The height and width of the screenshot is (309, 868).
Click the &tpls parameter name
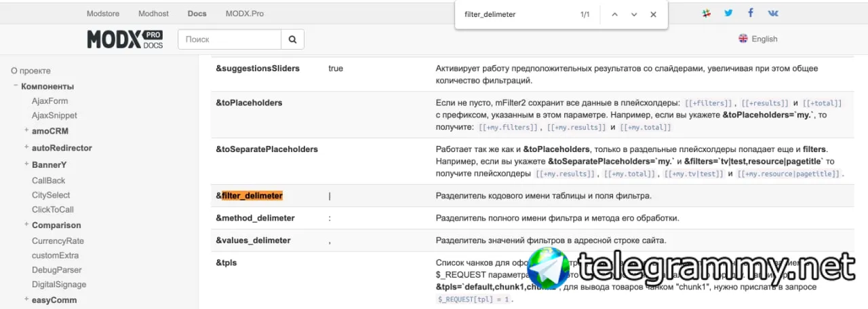coord(226,263)
